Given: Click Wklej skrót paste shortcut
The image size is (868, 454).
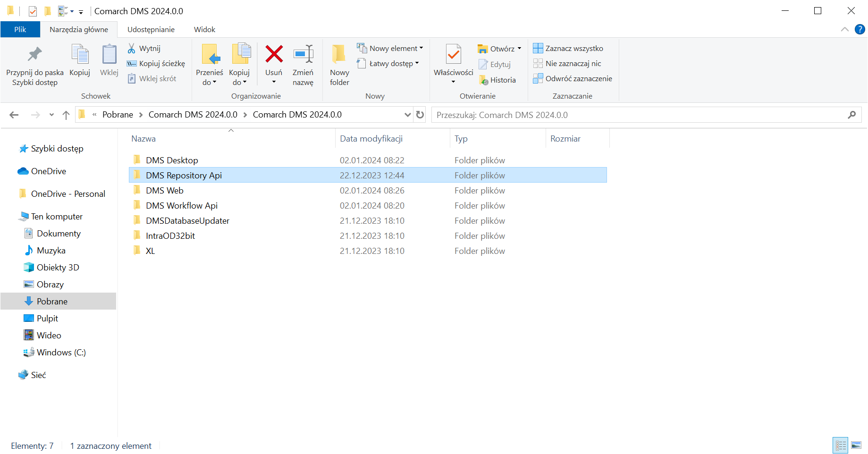Looking at the screenshot, I should point(152,78).
